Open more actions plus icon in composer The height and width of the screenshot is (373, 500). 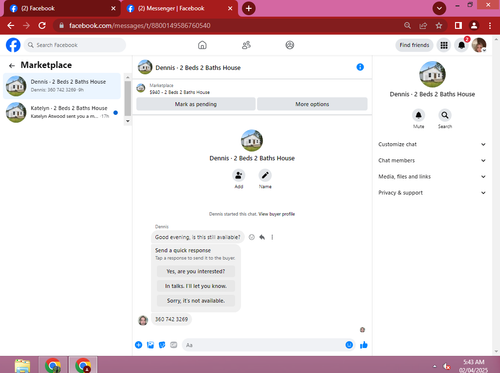139,345
